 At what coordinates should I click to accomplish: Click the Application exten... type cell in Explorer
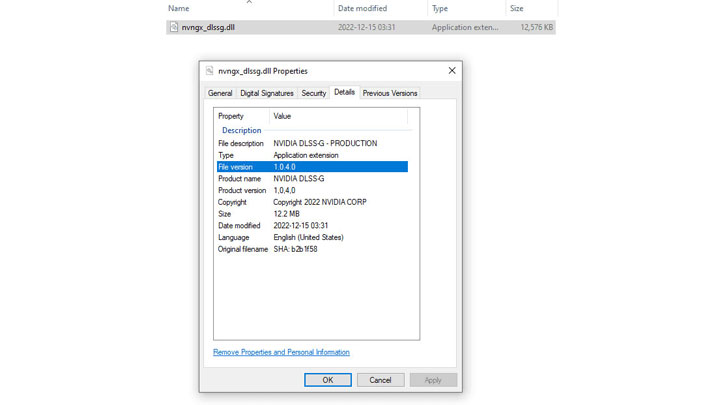[x=465, y=27]
